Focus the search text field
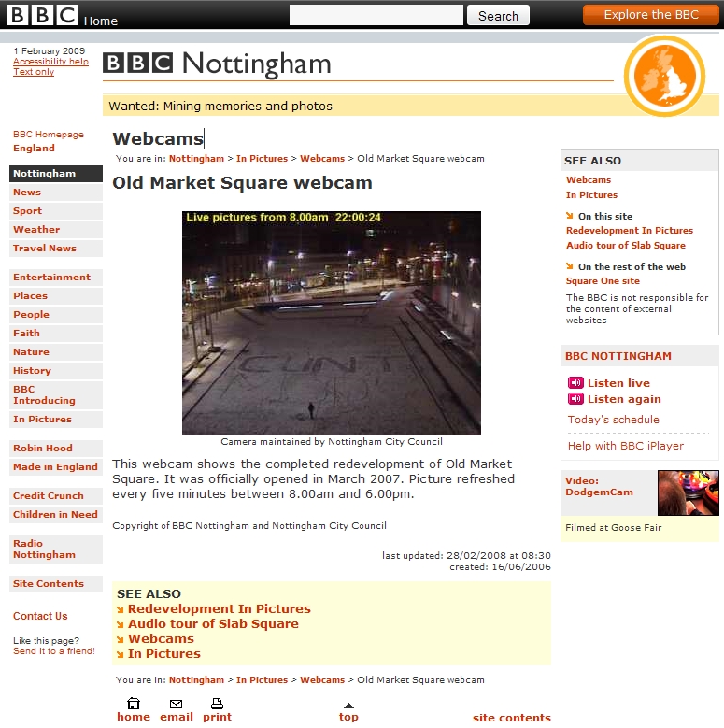The height and width of the screenshot is (728, 724). (376, 15)
